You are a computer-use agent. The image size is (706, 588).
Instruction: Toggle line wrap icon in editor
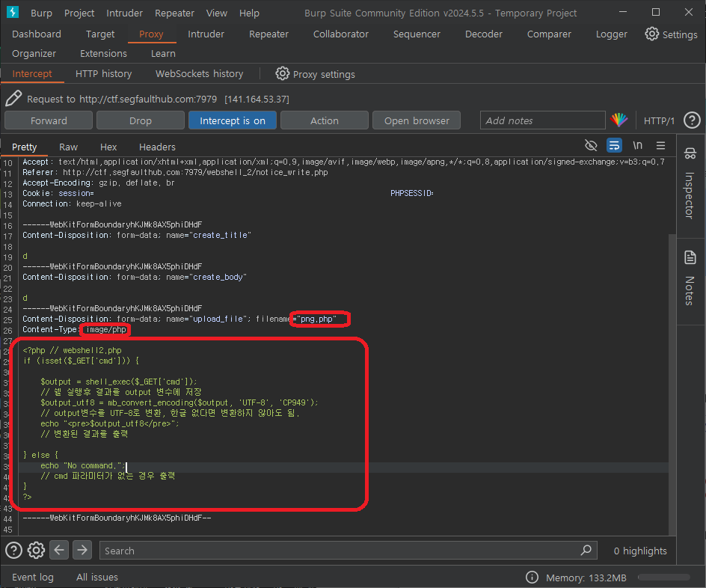[x=614, y=145]
